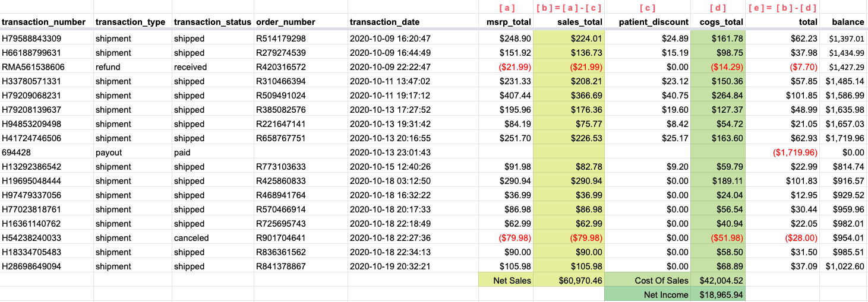Click the Net Sales label cell

tap(506, 281)
